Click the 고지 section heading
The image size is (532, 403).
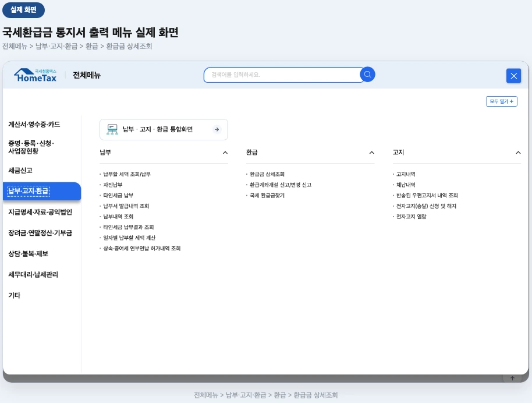[398, 153]
